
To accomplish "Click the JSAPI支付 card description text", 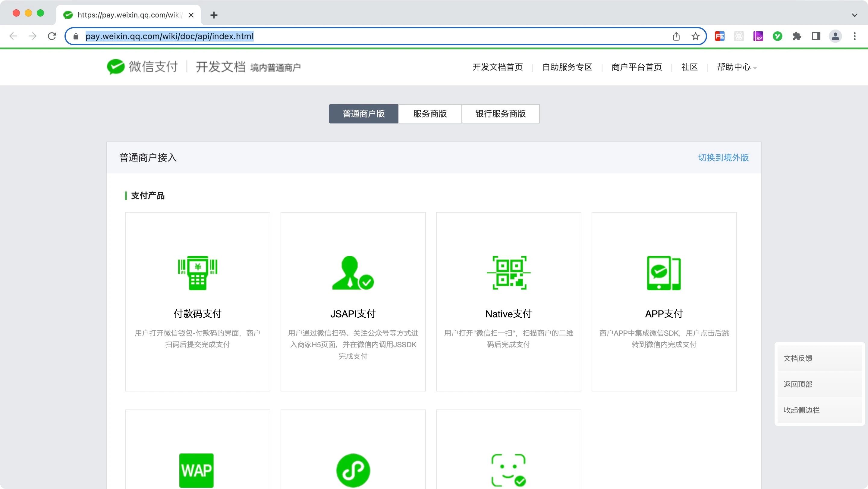I will tap(353, 344).
